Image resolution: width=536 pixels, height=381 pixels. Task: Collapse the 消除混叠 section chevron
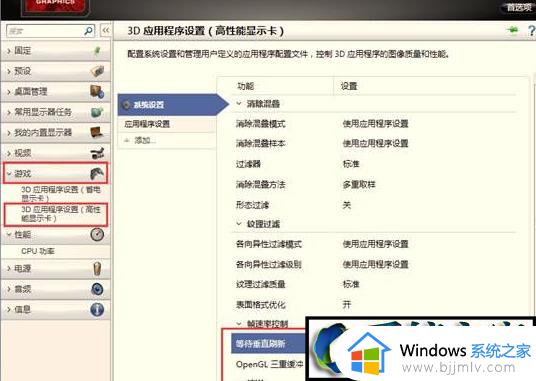tap(239, 103)
